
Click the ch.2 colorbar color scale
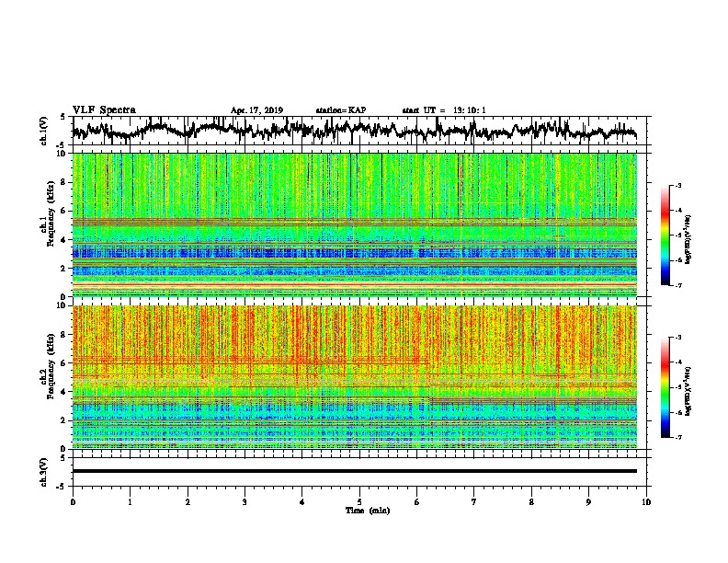[665, 387]
